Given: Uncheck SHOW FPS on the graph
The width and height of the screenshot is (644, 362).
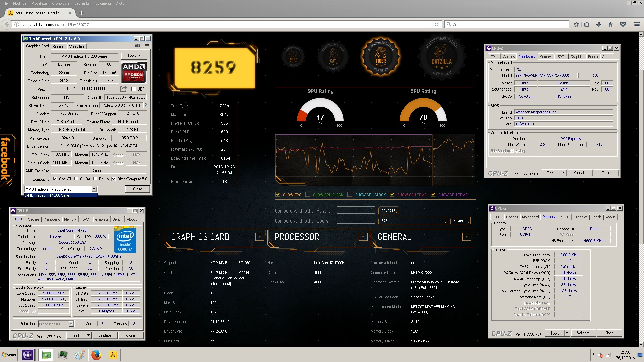Looking at the screenshot, I should pos(278,194).
